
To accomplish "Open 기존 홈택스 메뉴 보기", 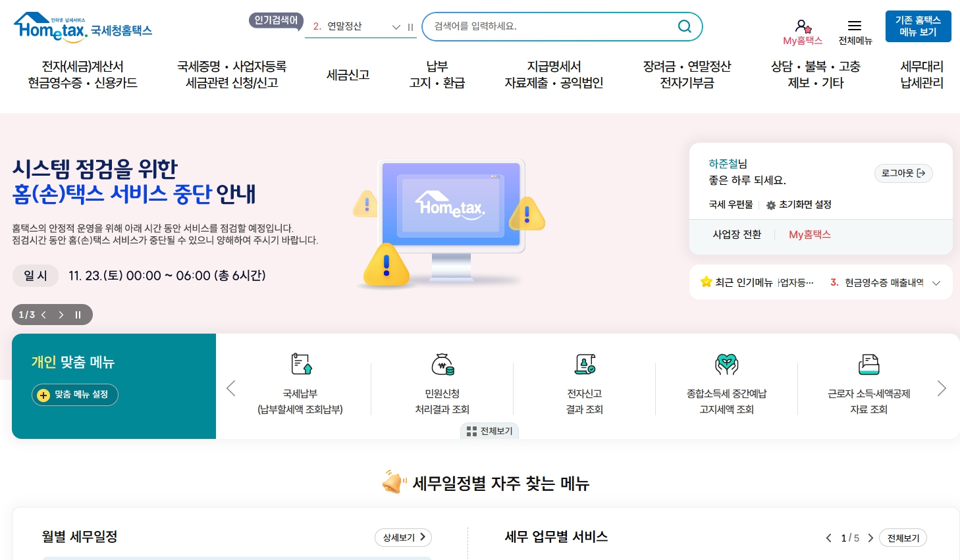I will tap(918, 26).
